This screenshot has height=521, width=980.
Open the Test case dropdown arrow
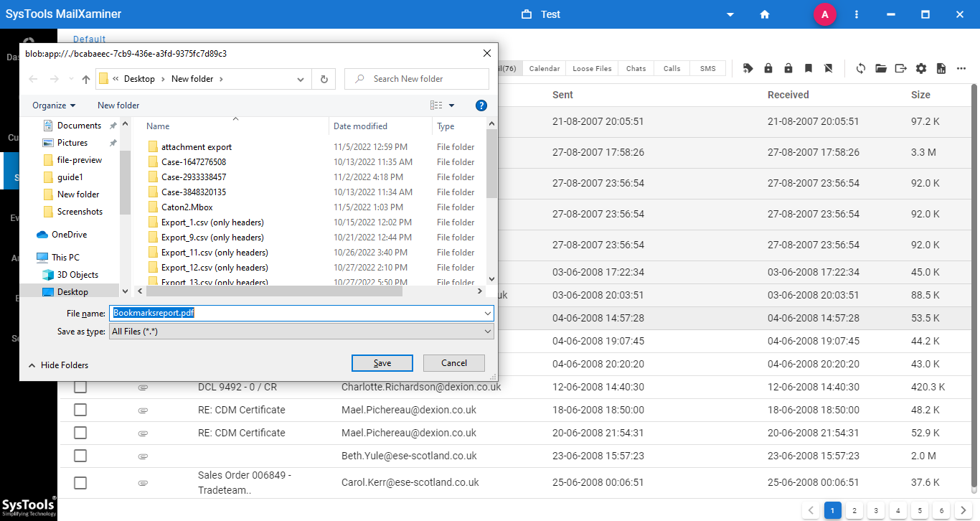tap(730, 14)
